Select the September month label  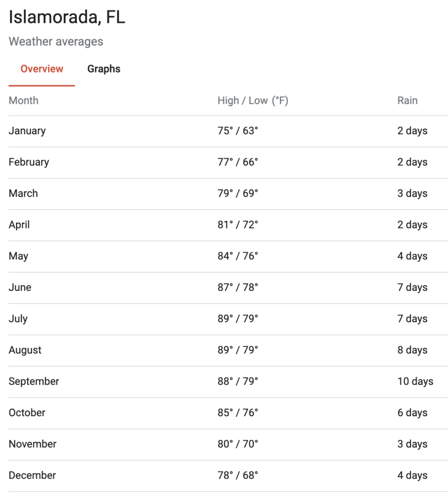click(x=34, y=382)
